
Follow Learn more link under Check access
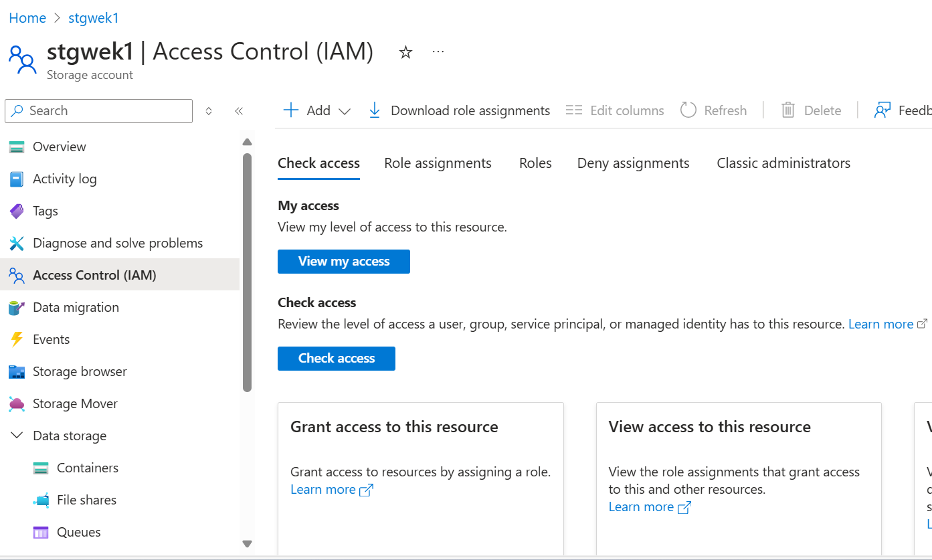880,324
